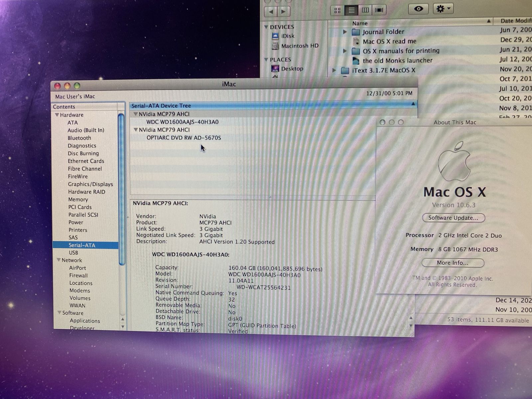Select Power in the Hardware list
This screenshot has height=399, width=532.
[76, 222]
